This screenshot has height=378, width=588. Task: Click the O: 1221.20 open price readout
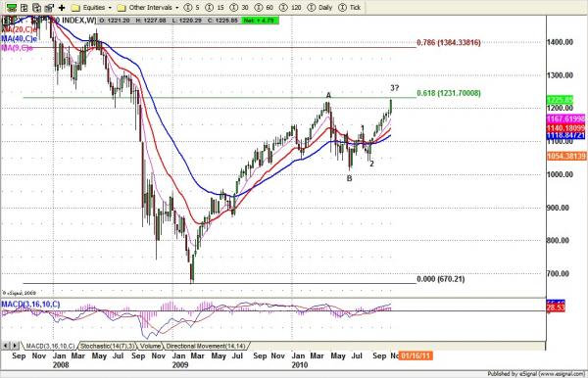click(114, 21)
